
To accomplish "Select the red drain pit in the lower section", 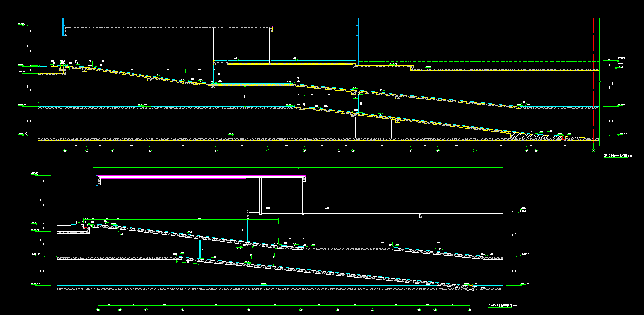I will [x=470, y=287].
